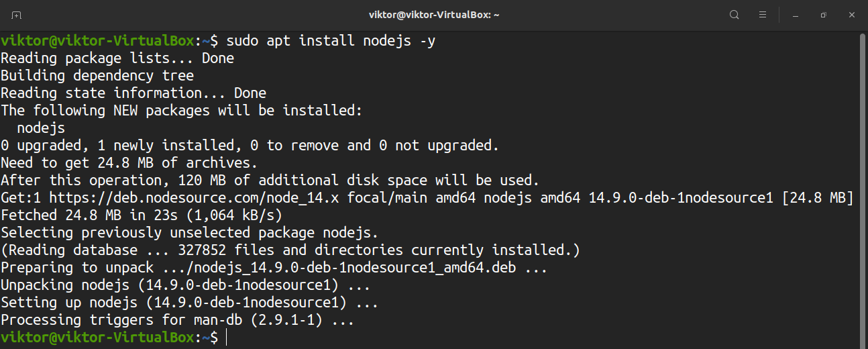Click the indented 'nodejs' package name
This screenshot has width=868, height=349.
(x=41, y=128)
